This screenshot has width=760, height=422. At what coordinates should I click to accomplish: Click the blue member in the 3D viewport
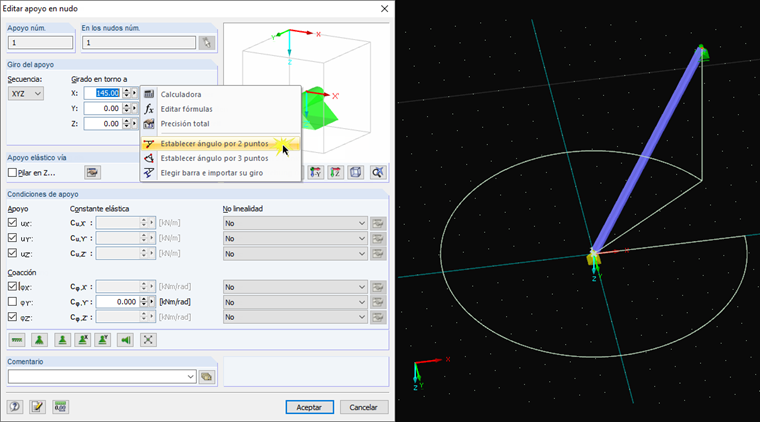point(647,150)
